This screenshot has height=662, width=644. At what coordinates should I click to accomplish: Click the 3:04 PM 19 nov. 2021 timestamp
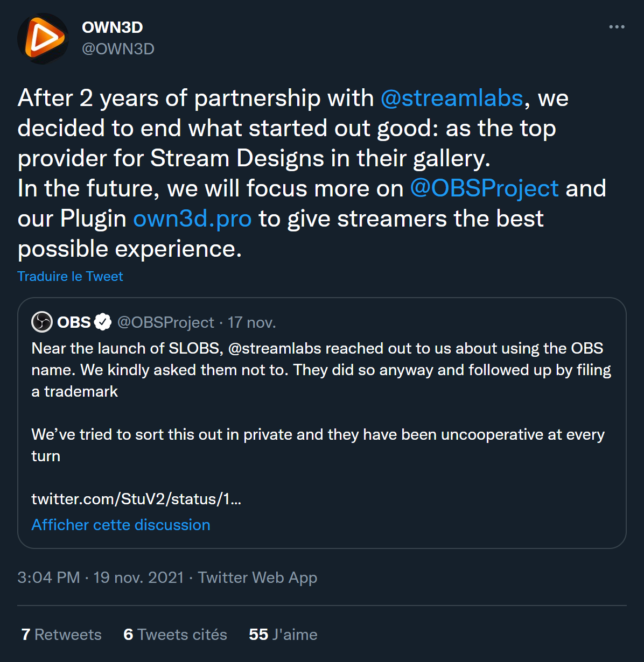click(101, 578)
